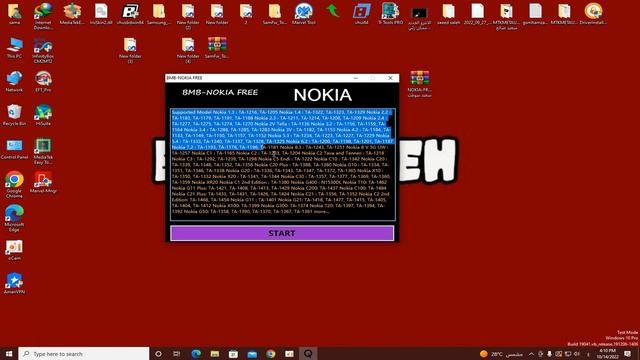Open the taskbar clock showing 4:10 PM

tap(607, 353)
